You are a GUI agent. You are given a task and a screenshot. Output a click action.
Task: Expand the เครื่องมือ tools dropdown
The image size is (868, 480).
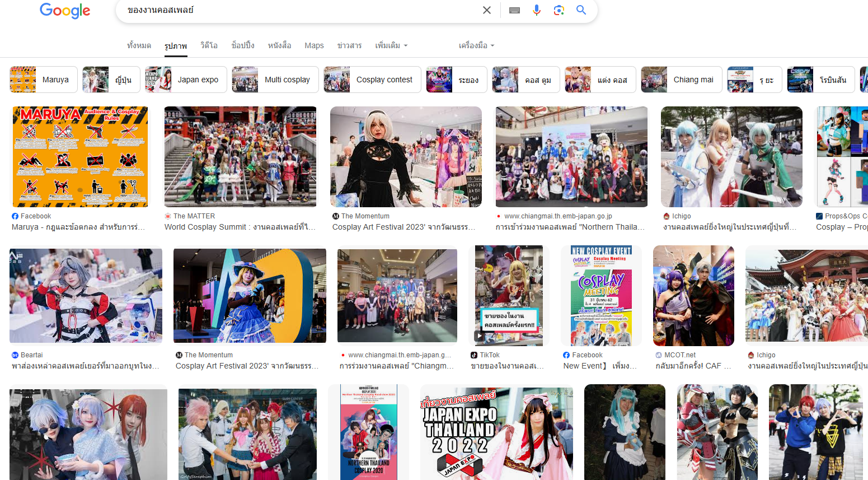coord(476,45)
